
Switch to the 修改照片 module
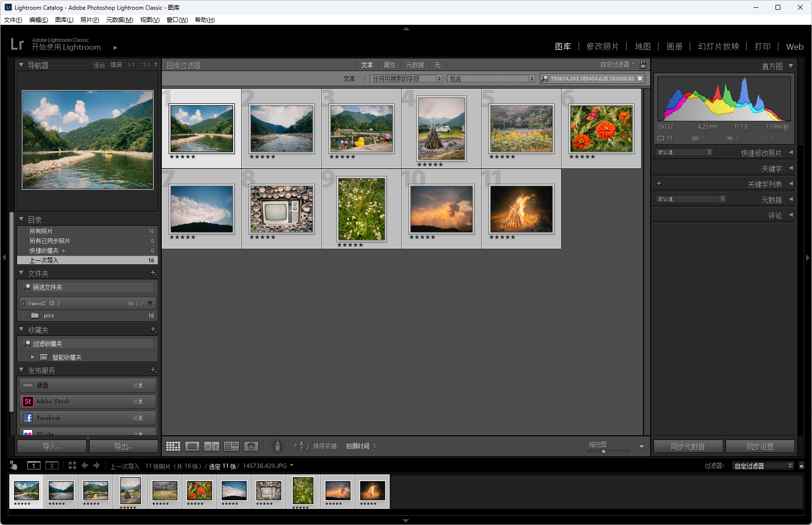[602, 46]
